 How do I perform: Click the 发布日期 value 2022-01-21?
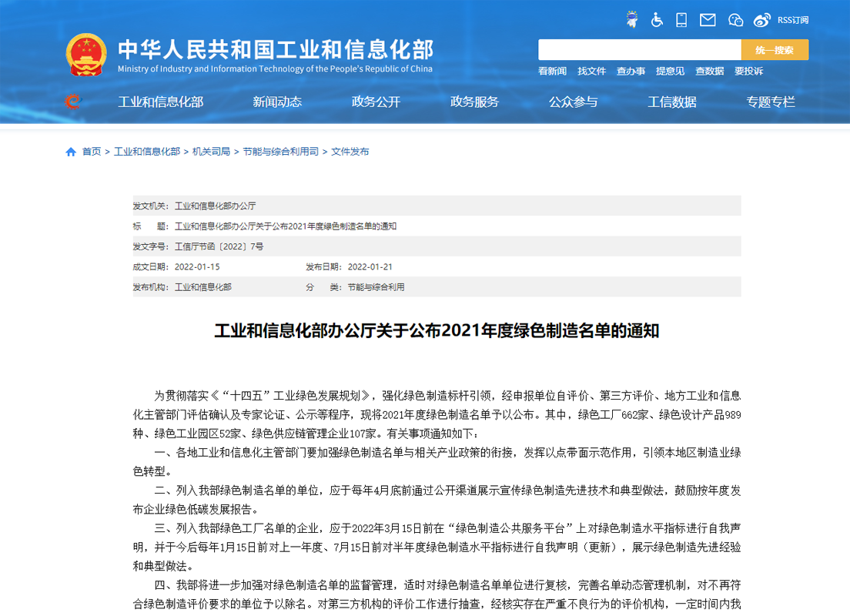pyautogui.click(x=370, y=266)
